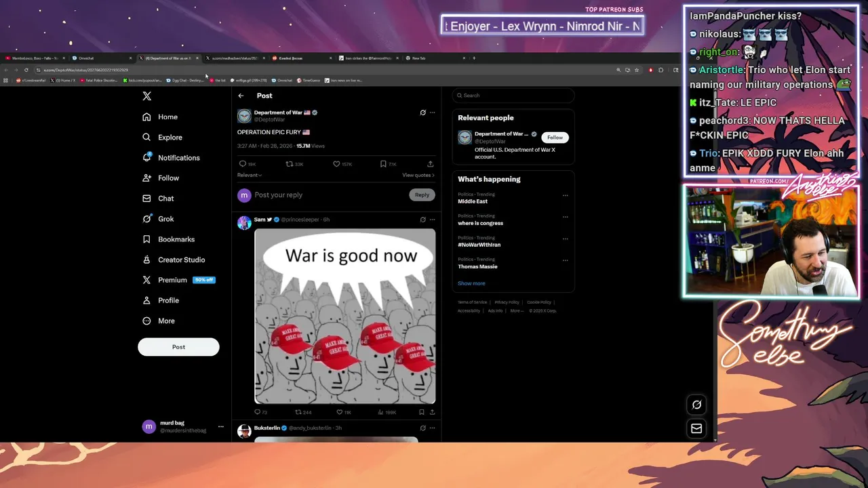Open the Premium page
This screenshot has width=868, height=488.
coord(178,279)
